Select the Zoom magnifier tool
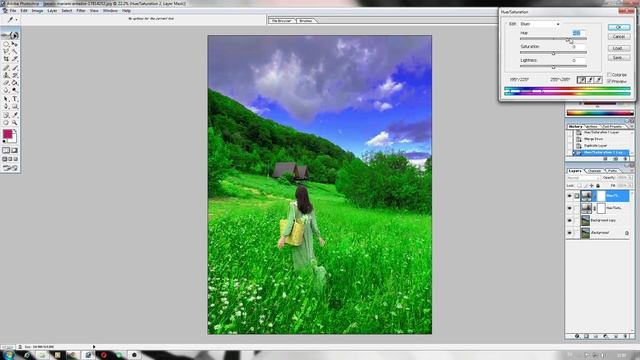The height and width of the screenshot is (360, 640). click(x=15, y=122)
